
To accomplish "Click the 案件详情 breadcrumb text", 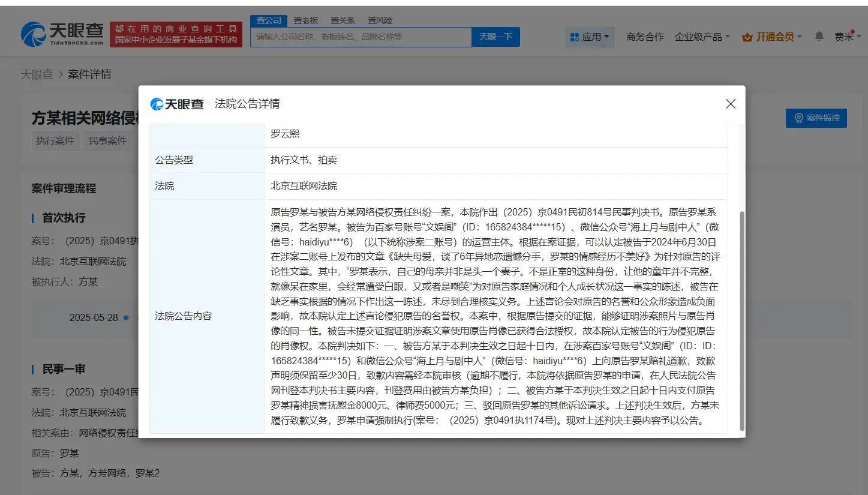I will click(x=89, y=74).
